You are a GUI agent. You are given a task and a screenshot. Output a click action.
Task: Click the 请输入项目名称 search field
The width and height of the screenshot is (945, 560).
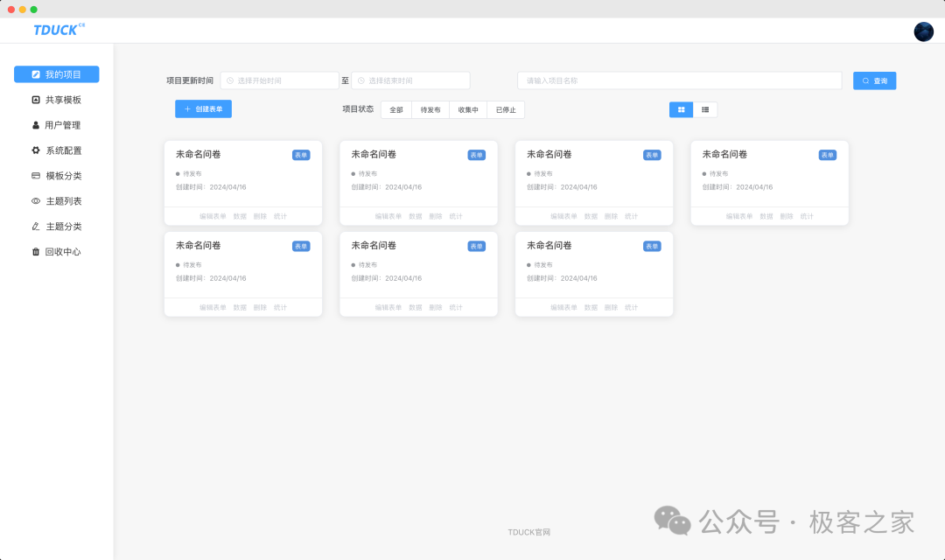pyautogui.click(x=679, y=80)
